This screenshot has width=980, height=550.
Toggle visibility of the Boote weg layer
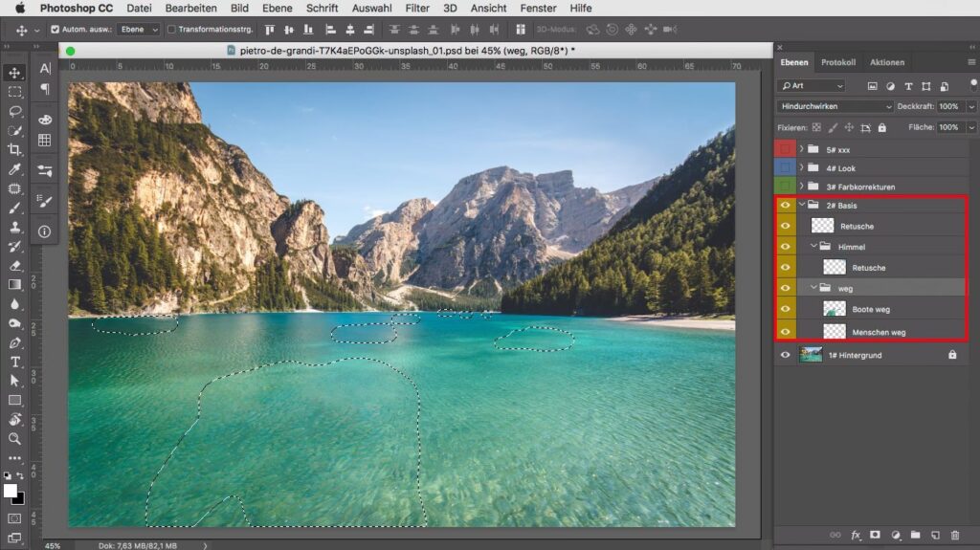[x=786, y=309]
